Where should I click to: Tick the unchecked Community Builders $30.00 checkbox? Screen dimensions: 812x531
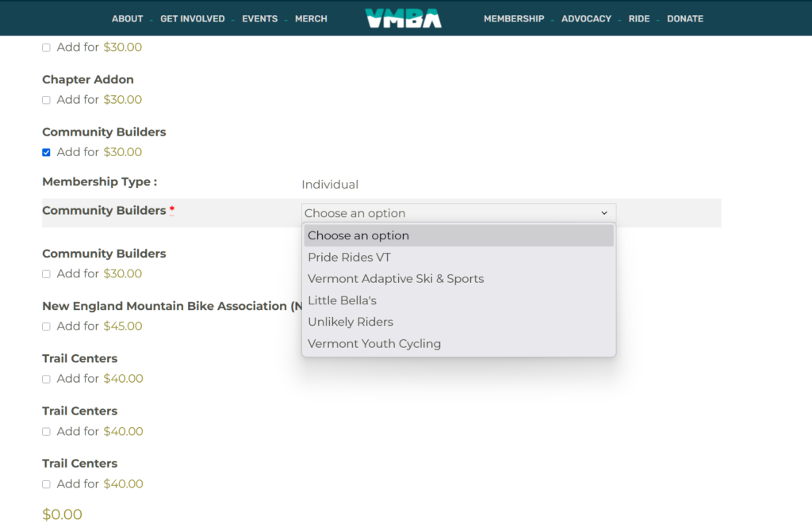[46, 274]
